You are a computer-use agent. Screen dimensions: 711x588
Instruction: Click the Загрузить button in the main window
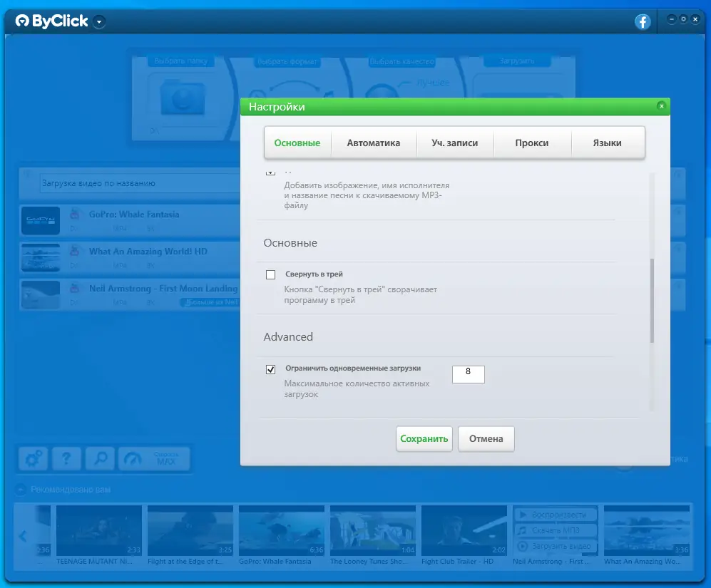(x=517, y=61)
